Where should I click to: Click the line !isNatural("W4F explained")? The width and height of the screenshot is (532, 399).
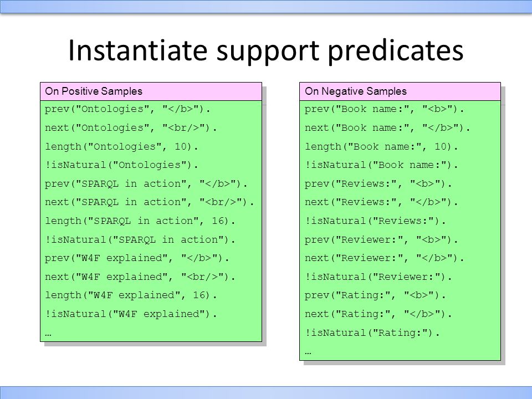(x=131, y=314)
